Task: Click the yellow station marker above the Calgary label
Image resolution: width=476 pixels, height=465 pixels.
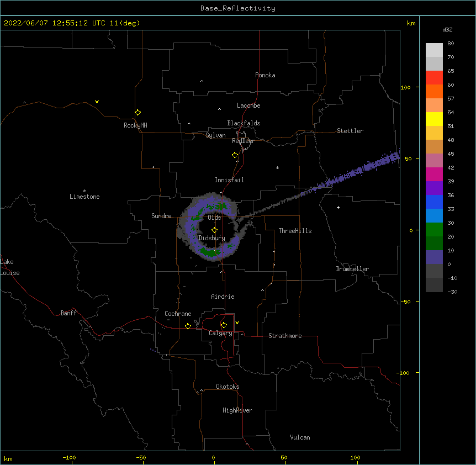Action: click(x=224, y=325)
